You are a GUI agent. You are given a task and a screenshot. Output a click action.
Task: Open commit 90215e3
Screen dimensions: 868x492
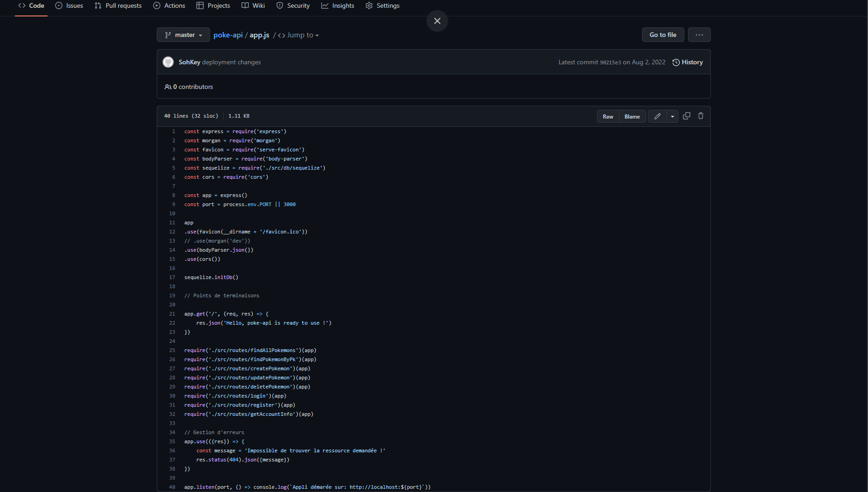point(610,62)
